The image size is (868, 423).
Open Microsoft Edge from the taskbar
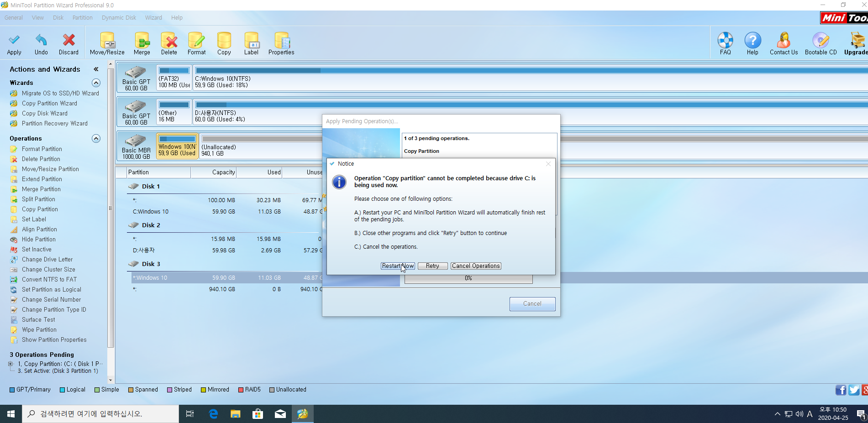tap(213, 414)
